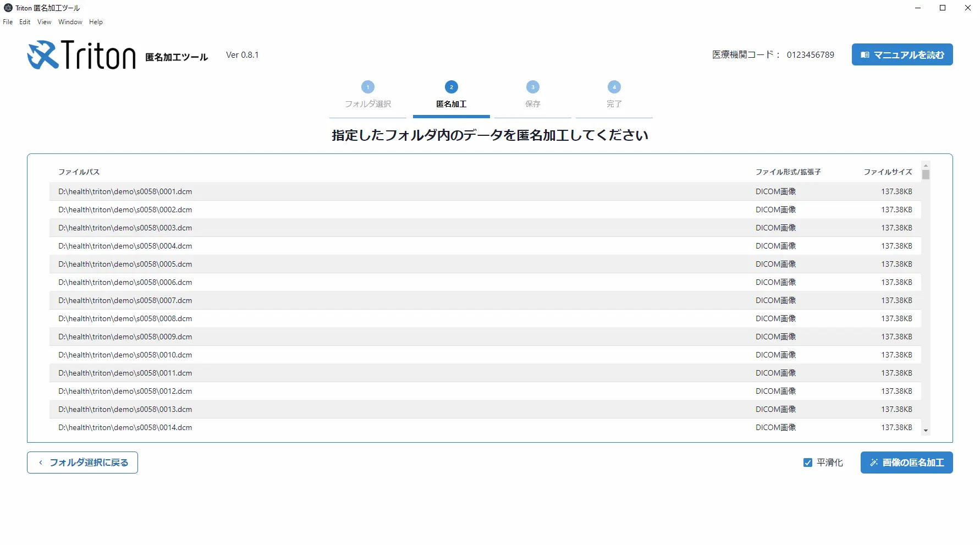This screenshot has height=545, width=980.
Task: Maximize the Triton window
Action: (943, 8)
